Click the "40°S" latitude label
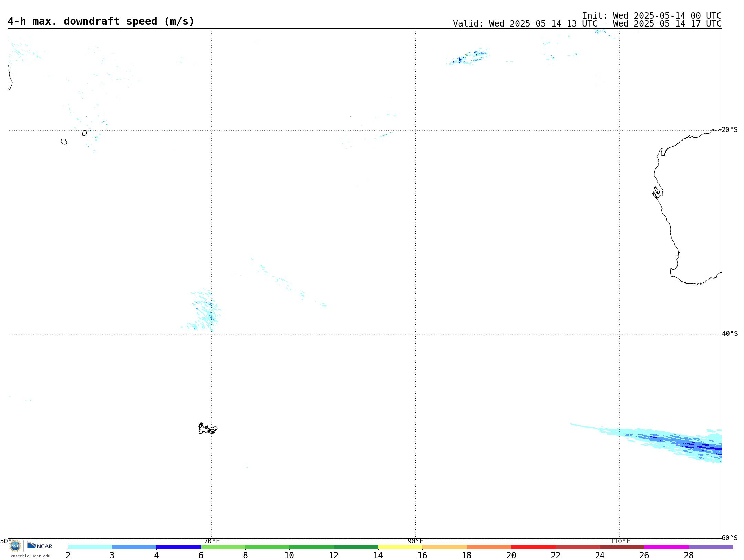744x560 pixels. pos(730,334)
